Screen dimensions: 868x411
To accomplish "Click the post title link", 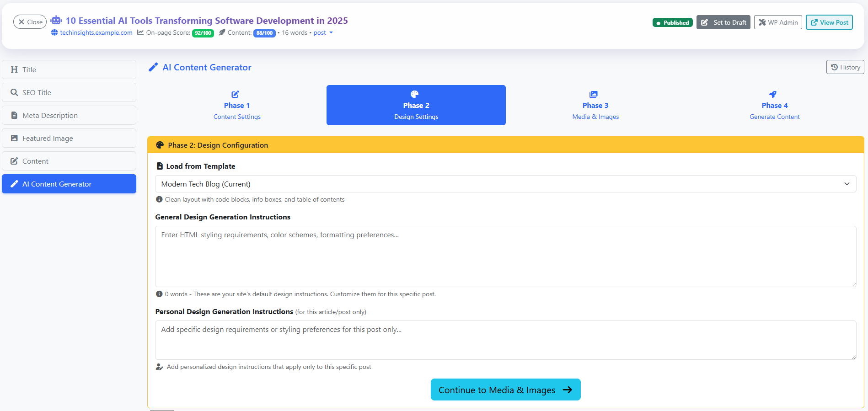I will pos(207,21).
